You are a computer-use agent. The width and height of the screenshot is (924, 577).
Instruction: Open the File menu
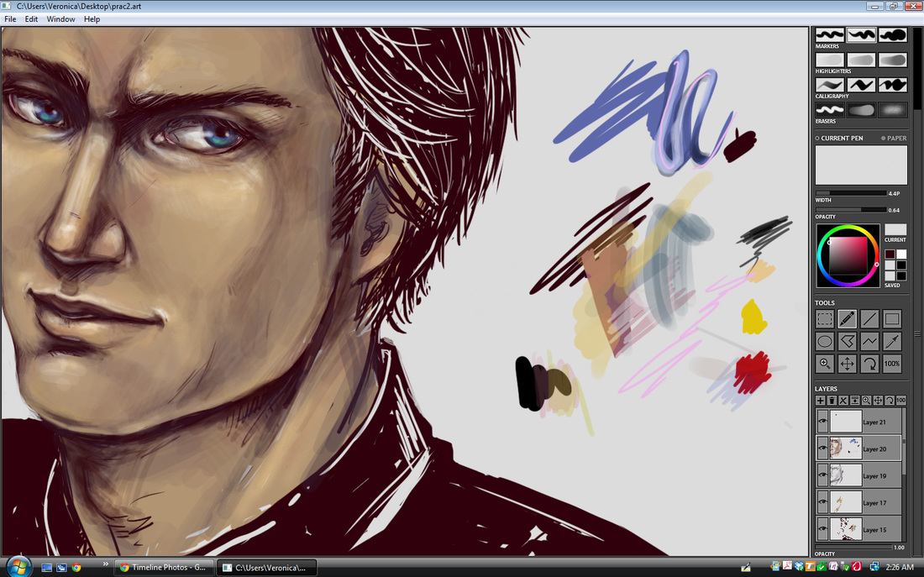click(10, 18)
